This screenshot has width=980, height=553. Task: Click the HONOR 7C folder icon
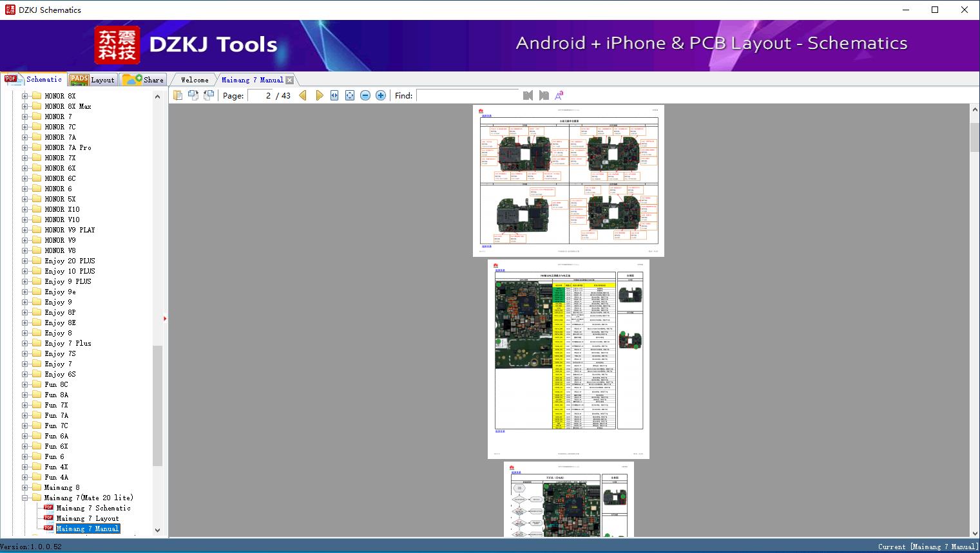point(37,127)
